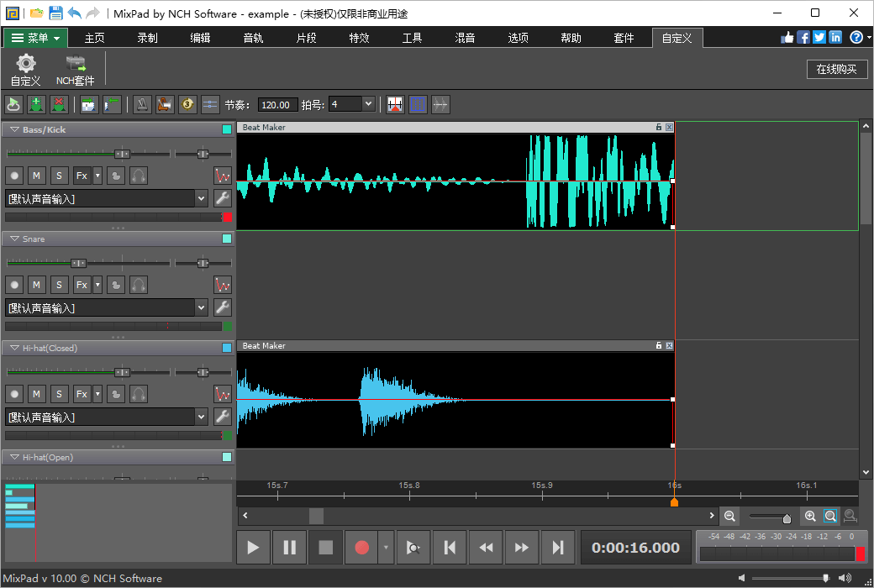Lock the Hi-hat(Closed) Beat Maker clip

click(659, 345)
